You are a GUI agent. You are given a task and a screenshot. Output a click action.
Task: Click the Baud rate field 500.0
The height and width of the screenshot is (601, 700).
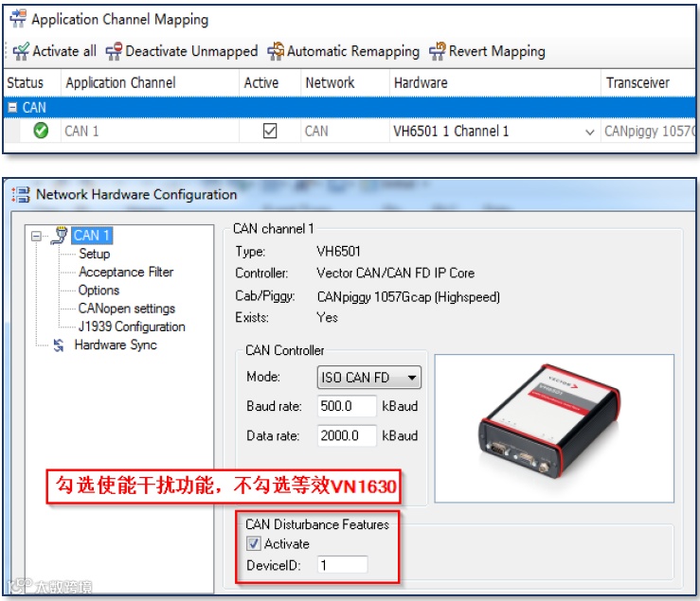coord(347,406)
